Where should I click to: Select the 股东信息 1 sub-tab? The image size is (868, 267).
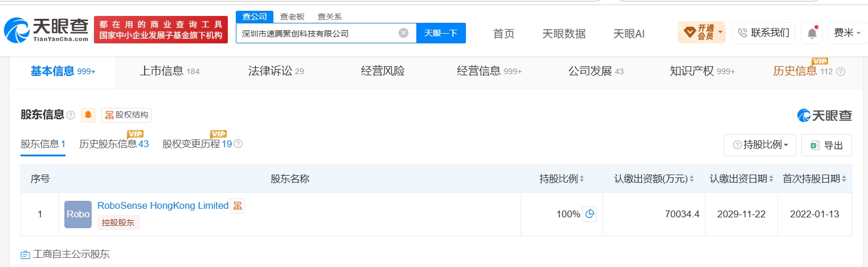click(43, 144)
